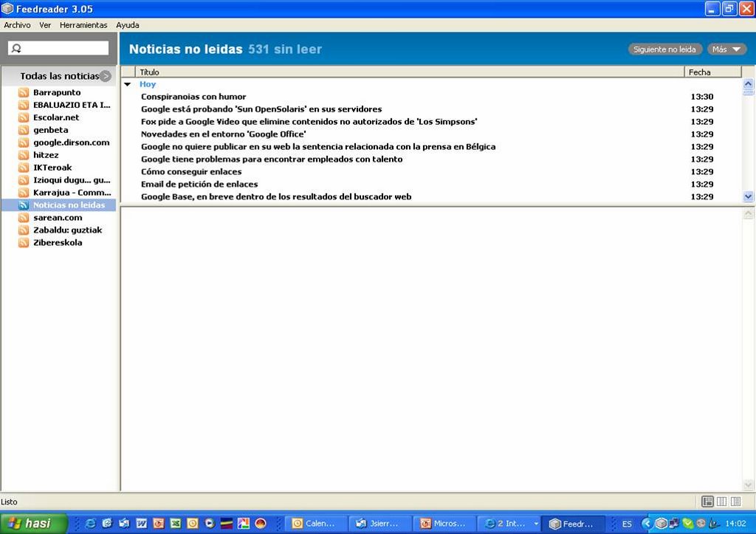Select the google.dirson.com feed
The image size is (756, 534).
72,143
